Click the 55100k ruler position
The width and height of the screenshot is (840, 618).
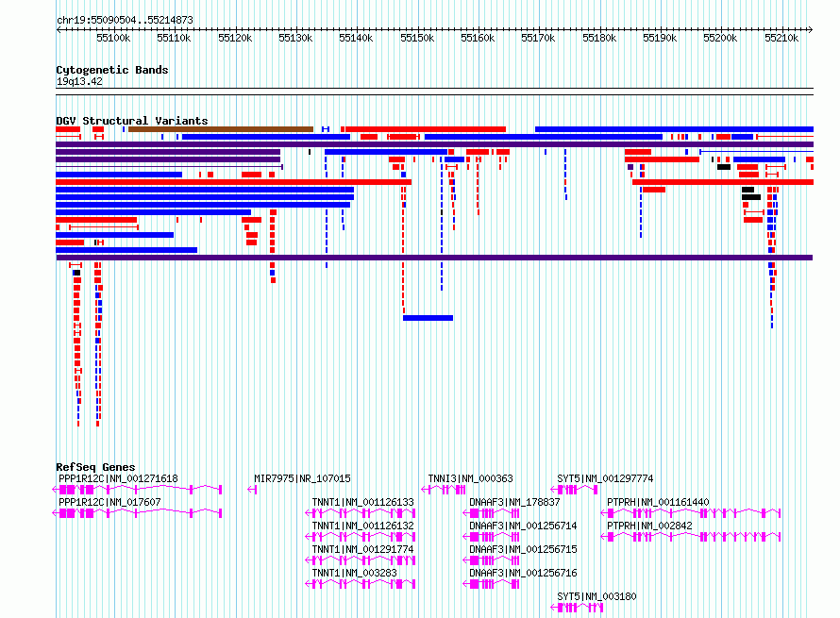(113, 38)
